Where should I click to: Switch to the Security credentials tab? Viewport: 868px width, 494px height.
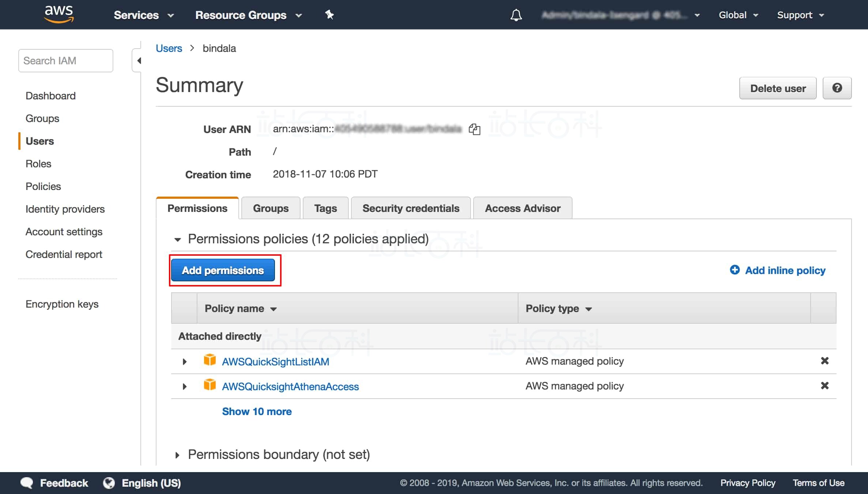point(411,208)
